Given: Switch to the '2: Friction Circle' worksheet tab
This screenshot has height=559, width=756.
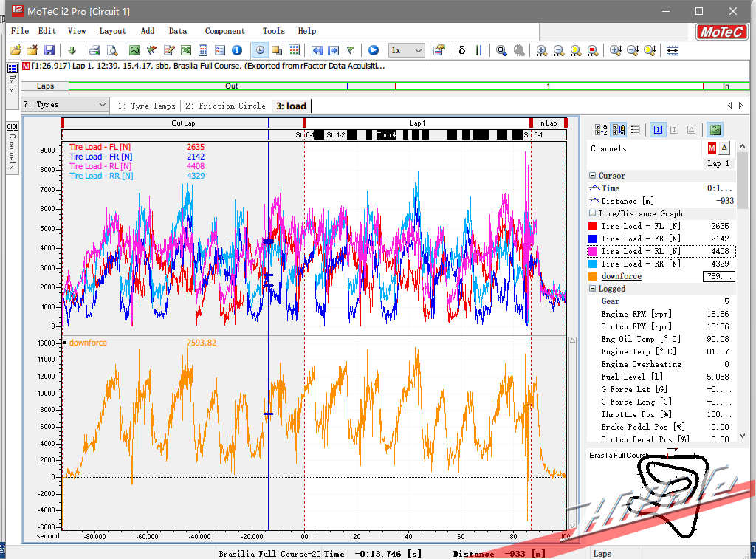Looking at the screenshot, I should (225, 106).
